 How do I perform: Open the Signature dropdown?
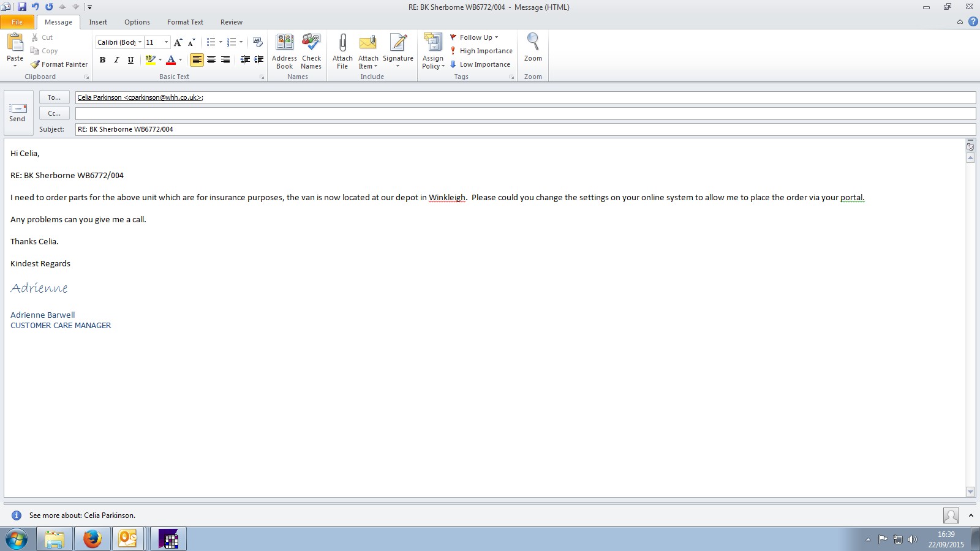click(x=398, y=51)
